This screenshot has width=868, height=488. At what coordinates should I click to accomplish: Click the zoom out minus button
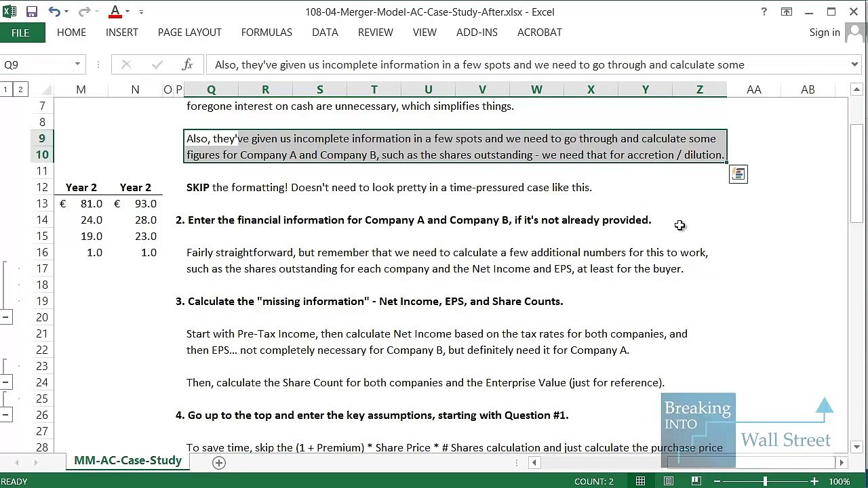717,481
